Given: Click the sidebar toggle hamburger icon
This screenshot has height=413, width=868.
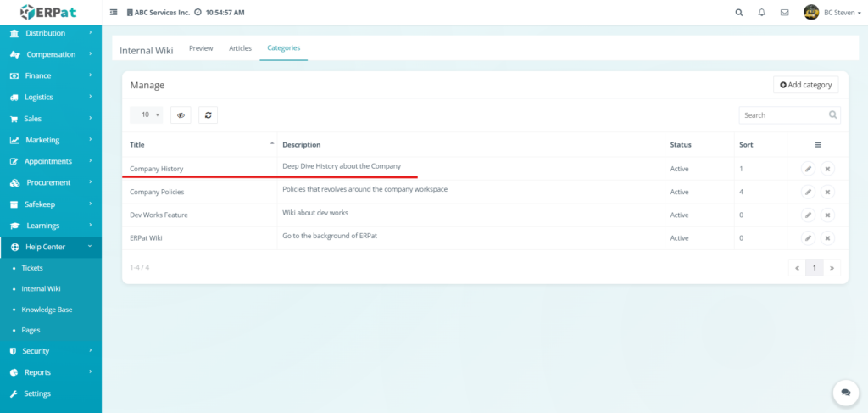Looking at the screenshot, I should (114, 13).
